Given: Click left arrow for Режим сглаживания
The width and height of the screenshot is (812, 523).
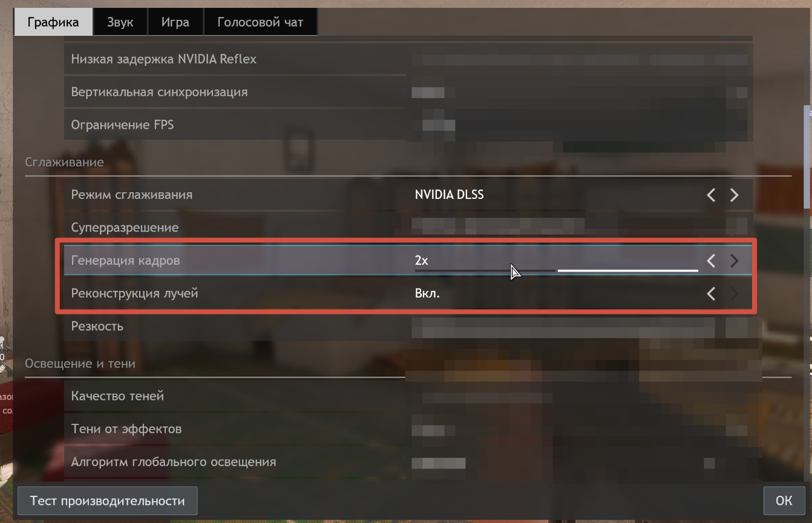Looking at the screenshot, I should [x=711, y=195].
